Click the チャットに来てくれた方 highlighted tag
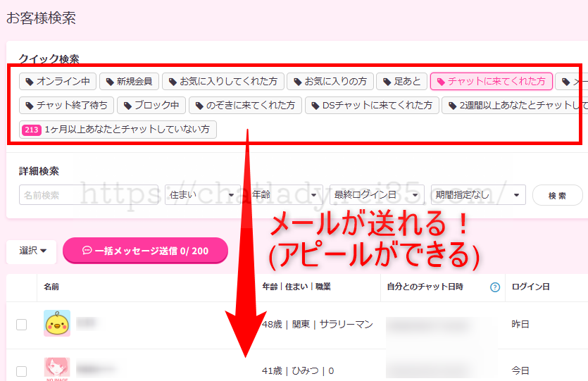The image size is (588, 381). [x=490, y=82]
